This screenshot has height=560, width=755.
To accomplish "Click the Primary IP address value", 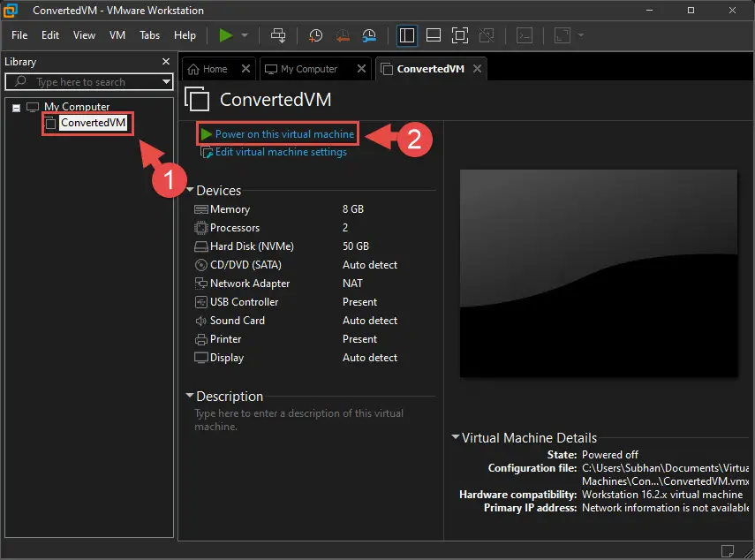I will [x=666, y=508].
